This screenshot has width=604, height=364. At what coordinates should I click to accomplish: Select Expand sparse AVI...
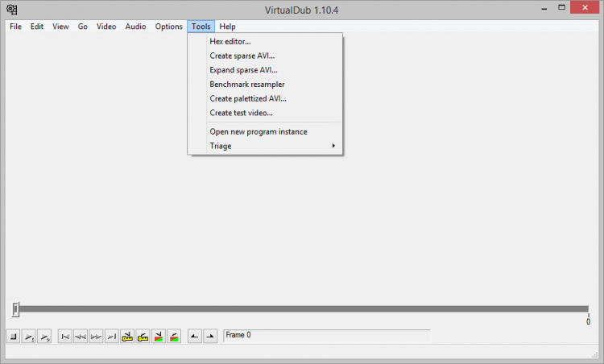[265, 70]
